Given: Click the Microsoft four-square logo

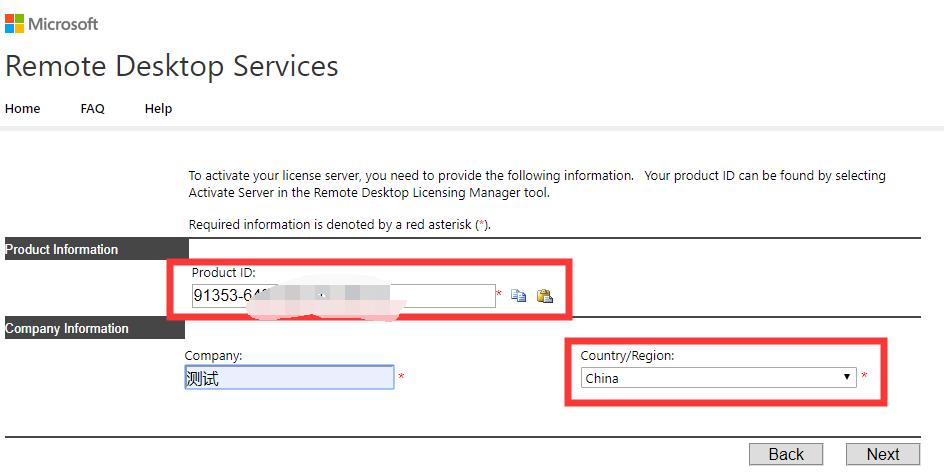Looking at the screenshot, I should (14, 24).
